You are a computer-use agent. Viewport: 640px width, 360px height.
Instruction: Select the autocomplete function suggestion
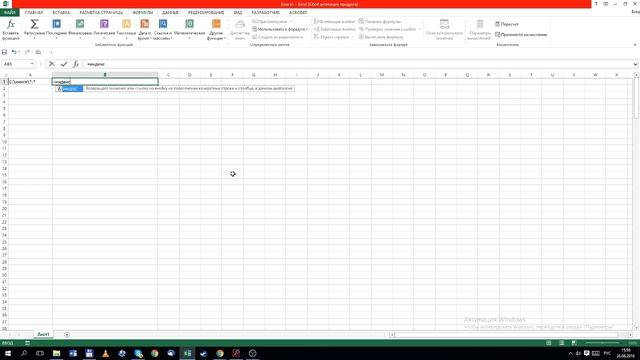point(70,89)
